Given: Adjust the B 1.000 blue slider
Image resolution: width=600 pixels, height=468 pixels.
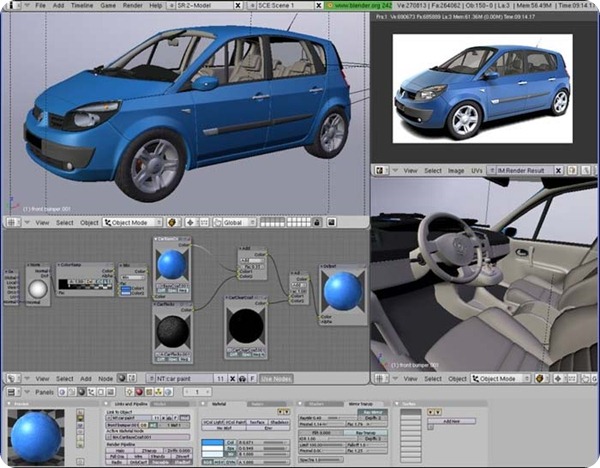Looking at the screenshot, I should coord(263,454).
